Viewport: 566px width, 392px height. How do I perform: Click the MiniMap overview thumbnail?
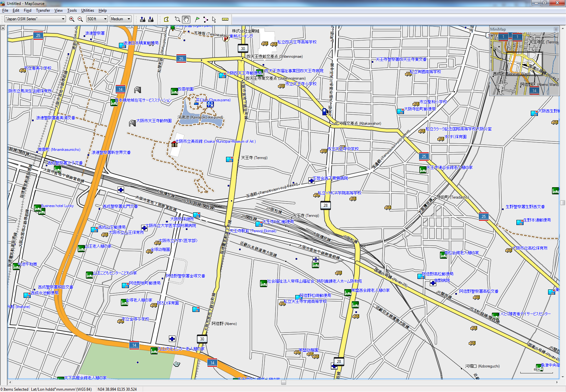(524, 64)
